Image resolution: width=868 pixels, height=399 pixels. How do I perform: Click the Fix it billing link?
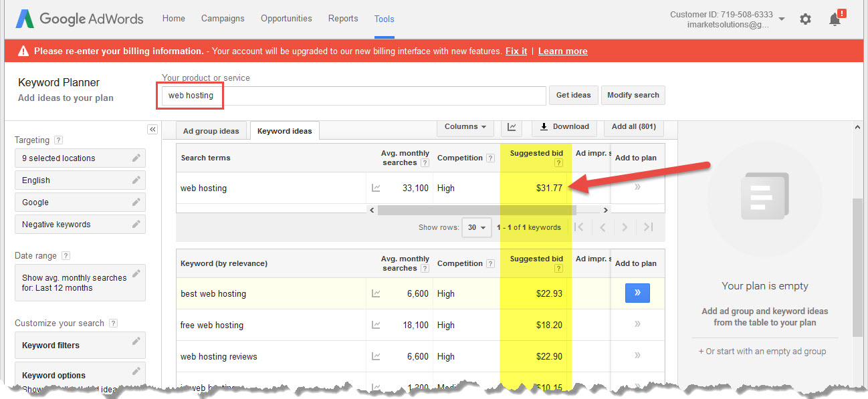(x=516, y=50)
